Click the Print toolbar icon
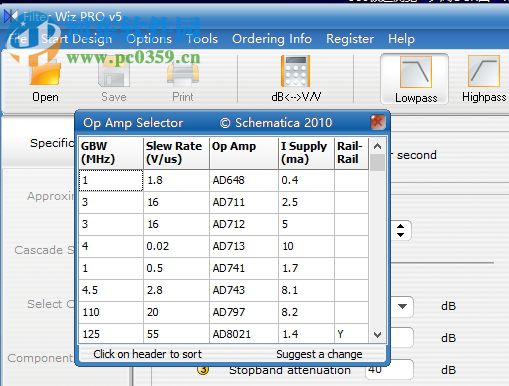Viewport: 509px width, 386px height. [x=183, y=79]
